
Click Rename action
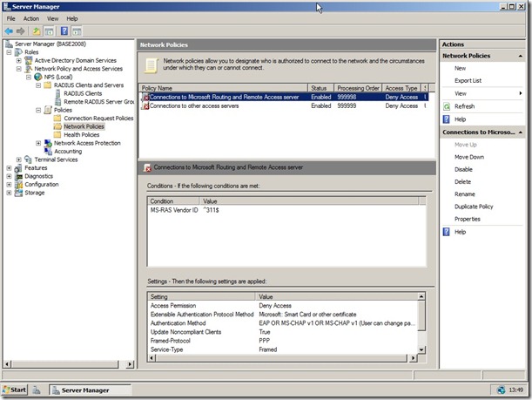(465, 194)
